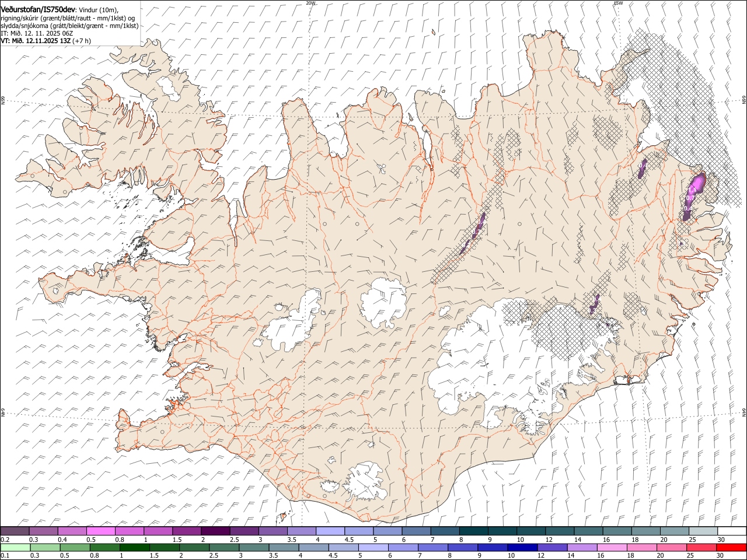Pick the slate blue 6 swatch in the upper legend row
The height and width of the screenshot is (560, 747).
point(417,531)
